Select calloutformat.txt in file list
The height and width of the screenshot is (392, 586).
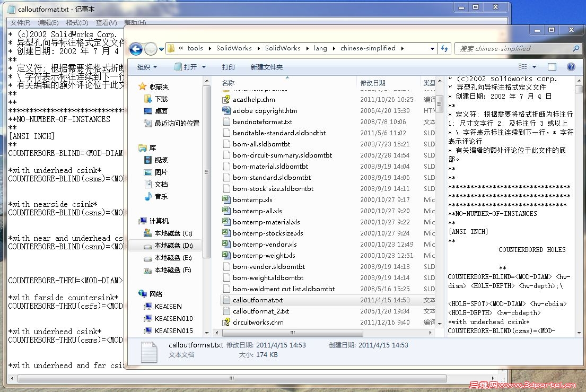(258, 300)
